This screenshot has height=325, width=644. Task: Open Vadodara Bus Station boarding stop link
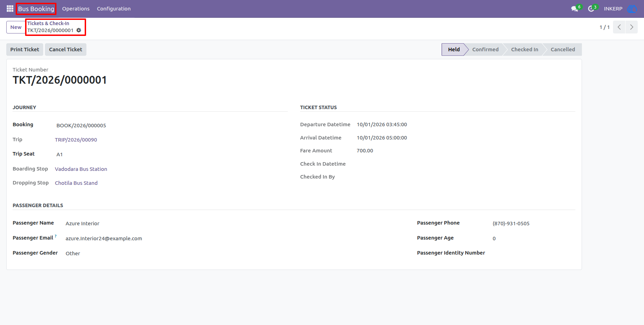point(81,169)
